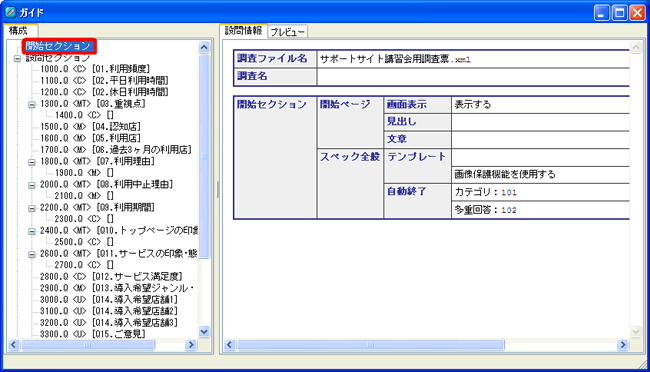
Task: Click info panel horizontal scrollbar thumb
Action: click(x=371, y=345)
